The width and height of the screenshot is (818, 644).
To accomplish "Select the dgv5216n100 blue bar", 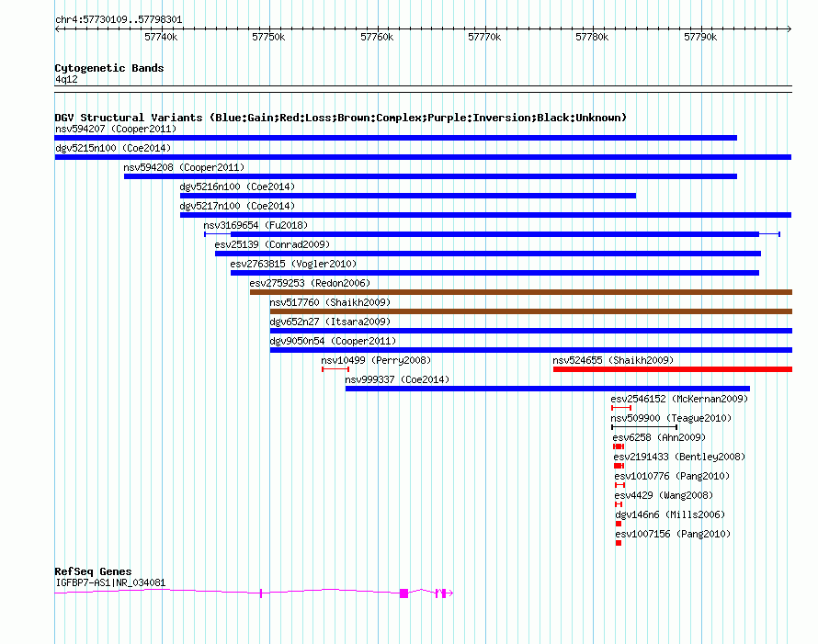I will click(x=408, y=196).
